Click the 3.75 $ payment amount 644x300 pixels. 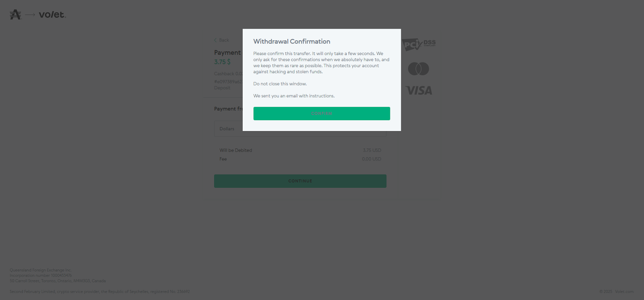[x=222, y=62]
